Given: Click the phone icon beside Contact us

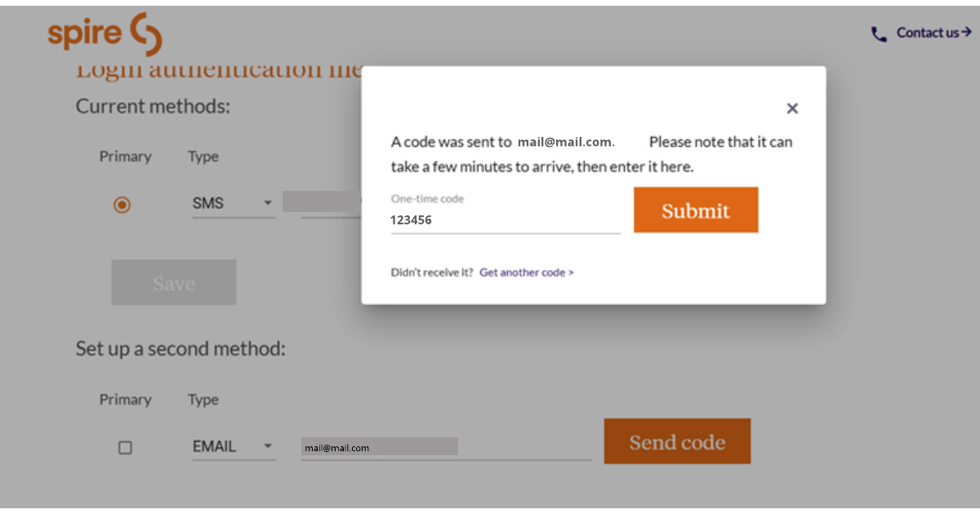Looking at the screenshot, I should coord(879,34).
